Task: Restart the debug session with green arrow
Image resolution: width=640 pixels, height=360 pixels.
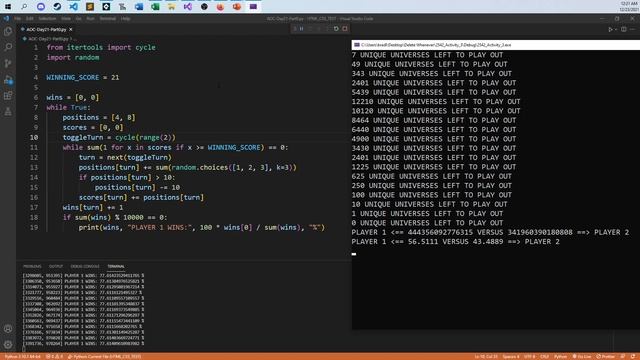Action: pos(336,29)
